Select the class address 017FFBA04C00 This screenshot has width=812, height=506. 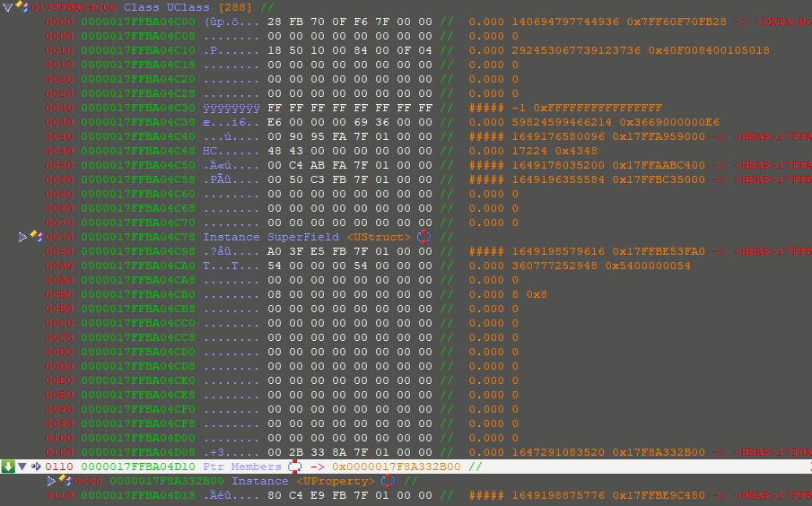tap(74, 7)
